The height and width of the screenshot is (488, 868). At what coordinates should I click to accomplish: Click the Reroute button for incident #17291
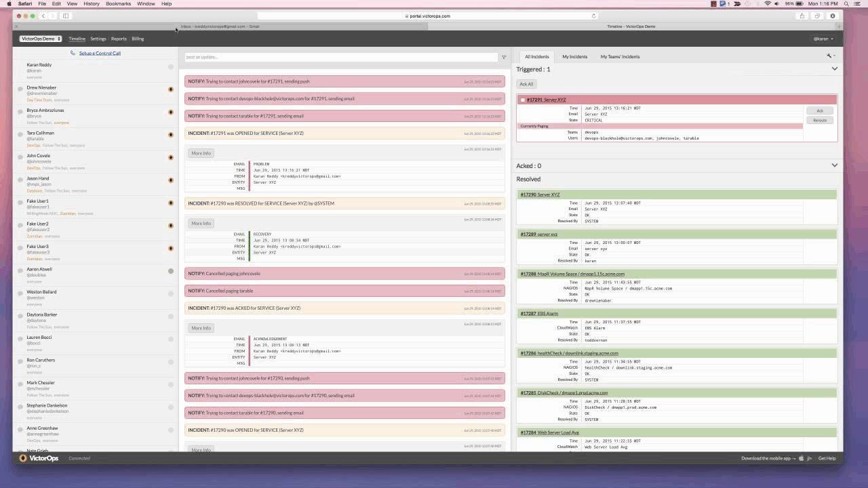820,120
